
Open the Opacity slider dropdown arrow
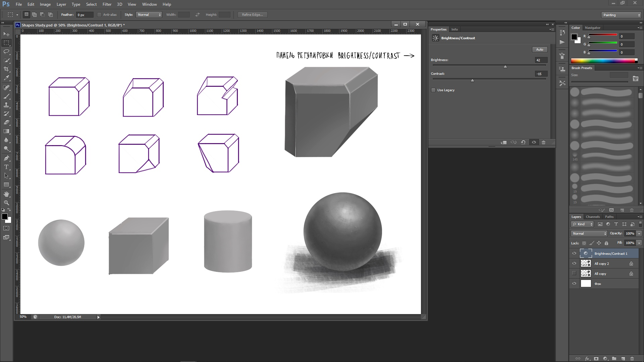[639, 233]
